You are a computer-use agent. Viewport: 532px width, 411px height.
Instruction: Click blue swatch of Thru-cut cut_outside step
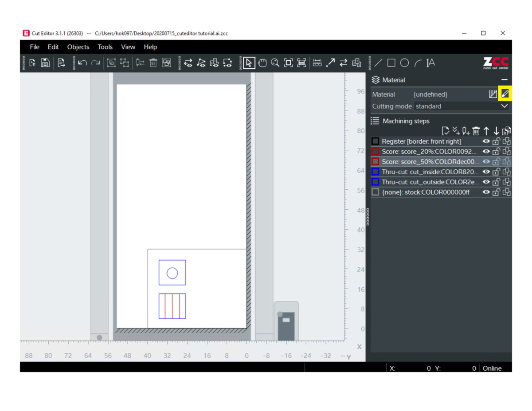pyautogui.click(x=375, y=182)
